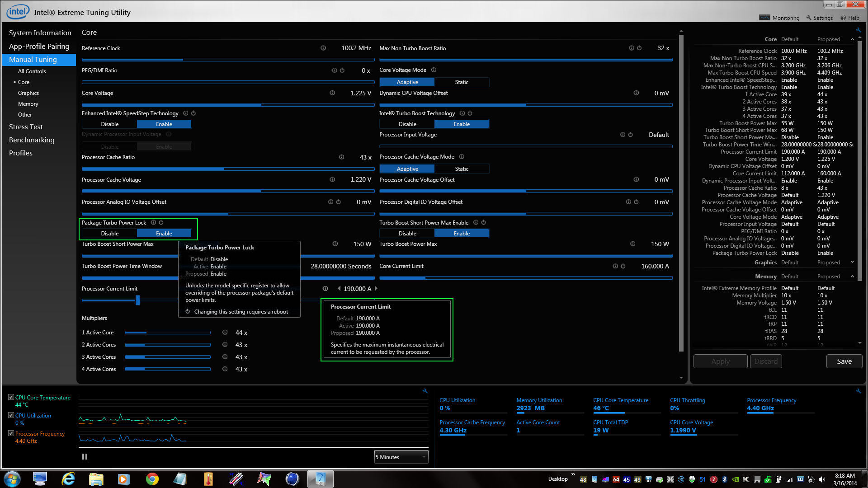
Task: Open info for Core Voltage Mode
Action: (434, 70)
